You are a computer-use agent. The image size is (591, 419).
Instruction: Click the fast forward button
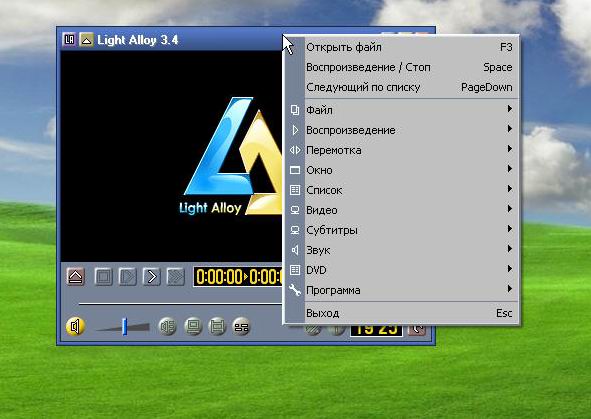click(175, 277)
